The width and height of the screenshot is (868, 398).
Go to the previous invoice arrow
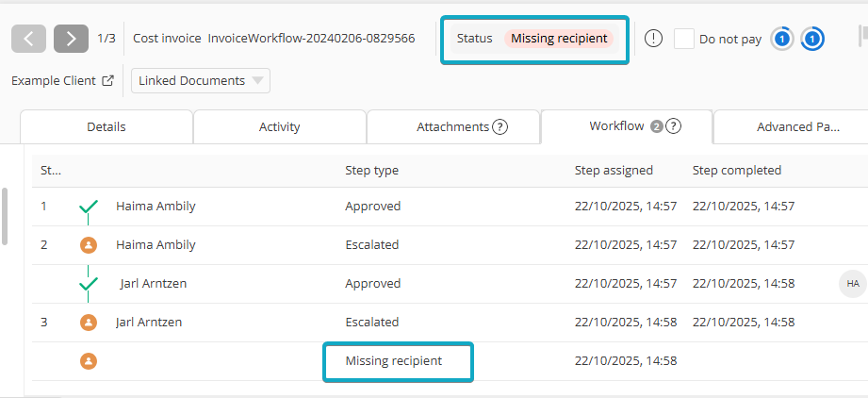click(x=29, y=39)
